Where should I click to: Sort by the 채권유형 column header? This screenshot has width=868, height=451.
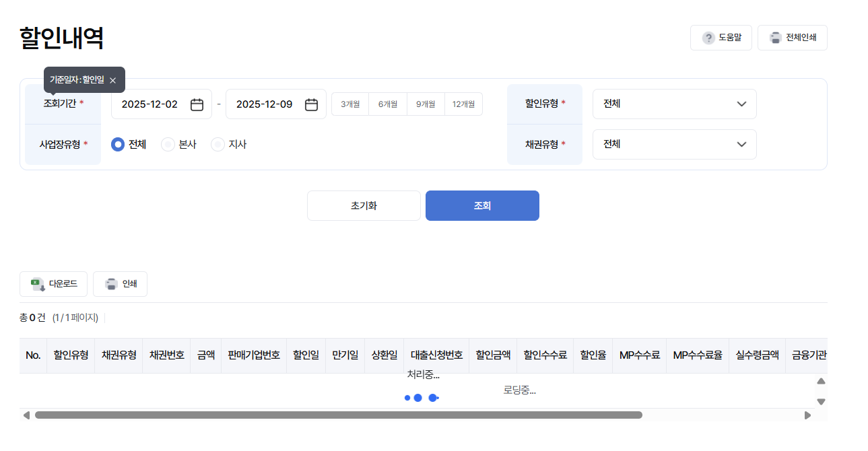click(x=119, y=355)
